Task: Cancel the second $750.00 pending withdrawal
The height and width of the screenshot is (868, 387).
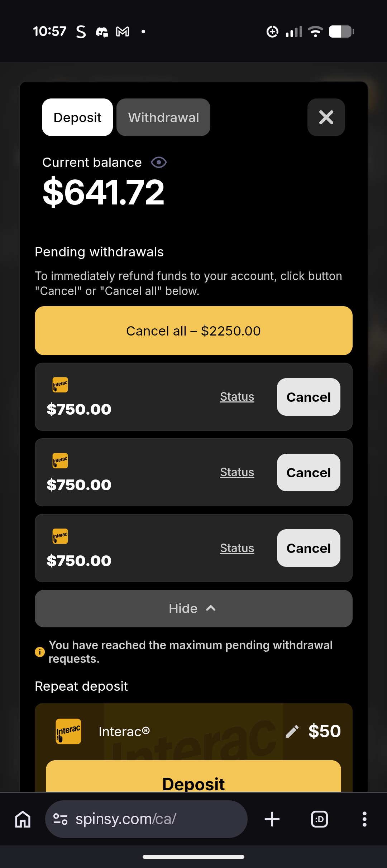Action: 309,473
